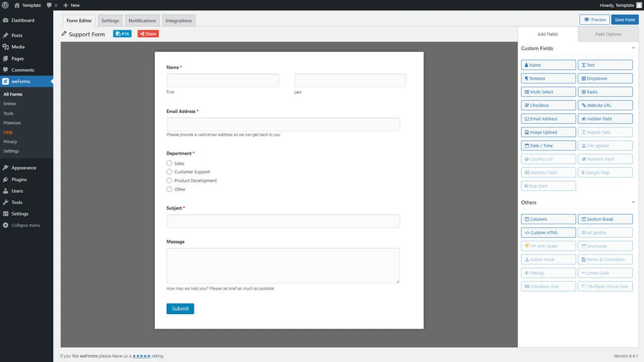Add a Website URL field
Image resolution: width=644 pixels, height=362 pixels.
pyautogui.click(x=605, y=106)
